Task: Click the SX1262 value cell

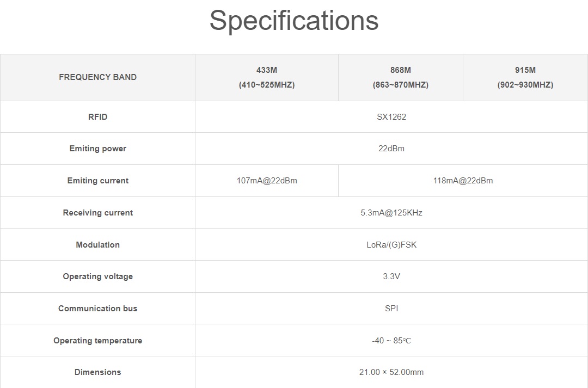Action: [391, 117]
